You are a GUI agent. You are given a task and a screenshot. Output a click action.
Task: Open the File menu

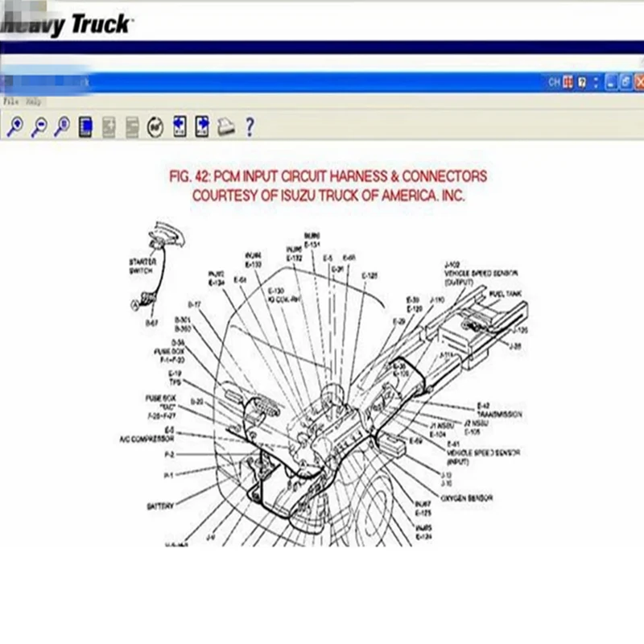10,101
